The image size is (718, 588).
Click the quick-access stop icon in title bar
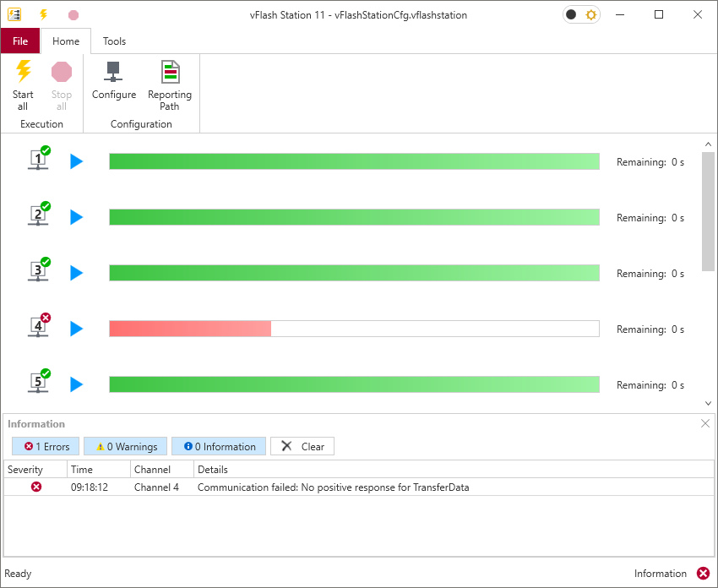pyautogui.click(x=73, y=15)
